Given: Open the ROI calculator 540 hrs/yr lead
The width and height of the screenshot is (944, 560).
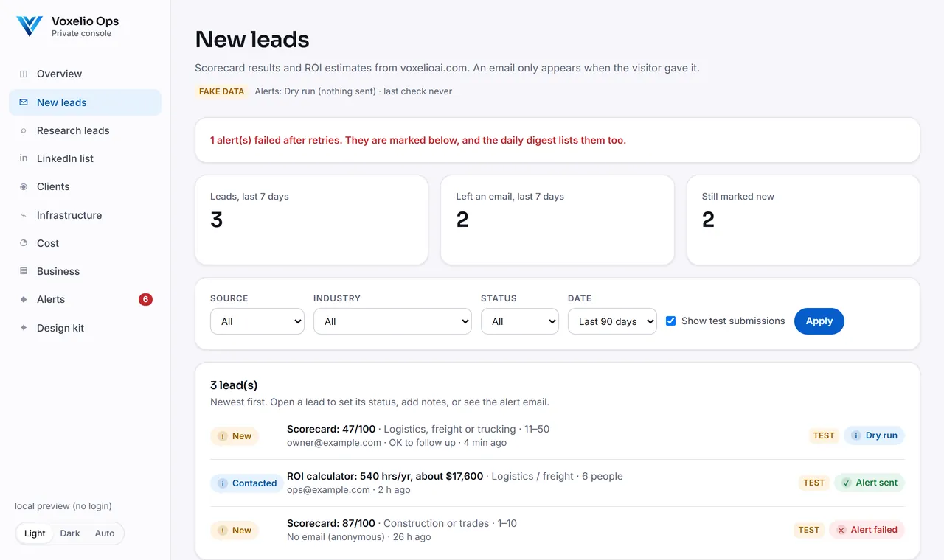Looking at the screenshot, I should [558, 483].
